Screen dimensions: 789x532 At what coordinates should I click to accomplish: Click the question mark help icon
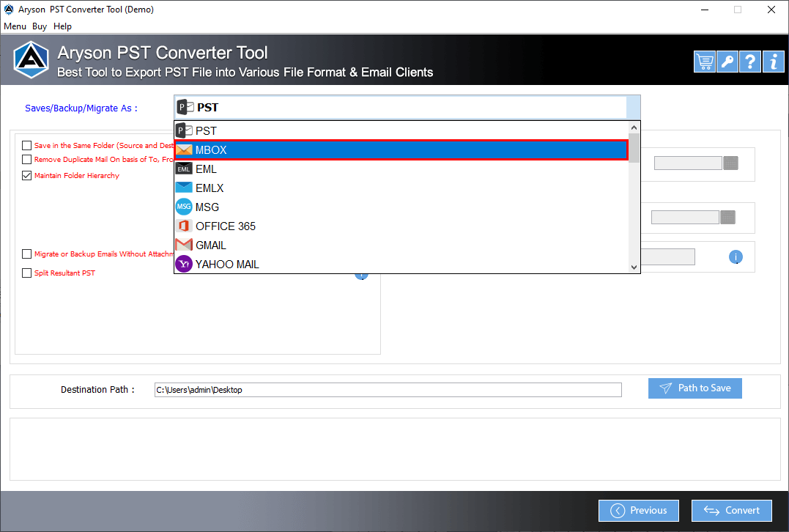tap(749, 62)
